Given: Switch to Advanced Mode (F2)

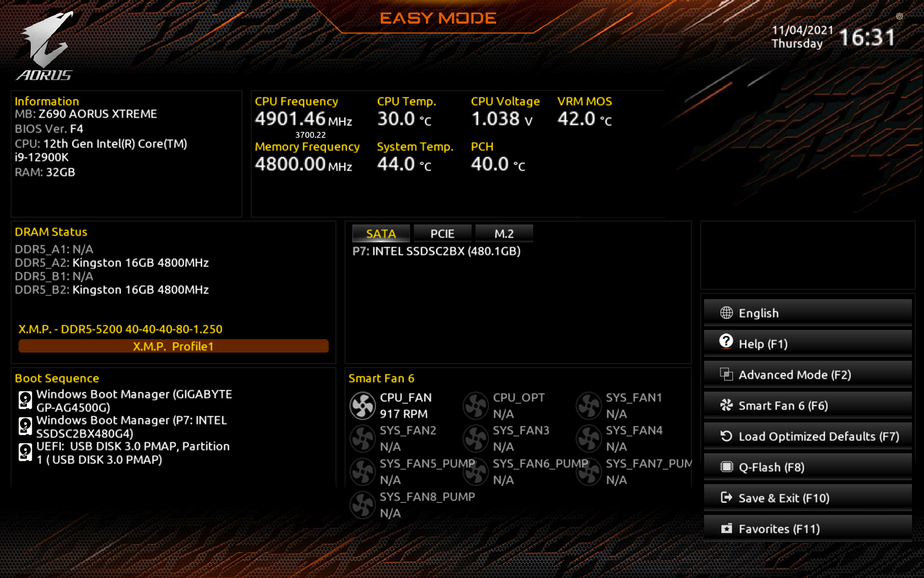Looking at the screenshot, I should click(x=807, y=375).
